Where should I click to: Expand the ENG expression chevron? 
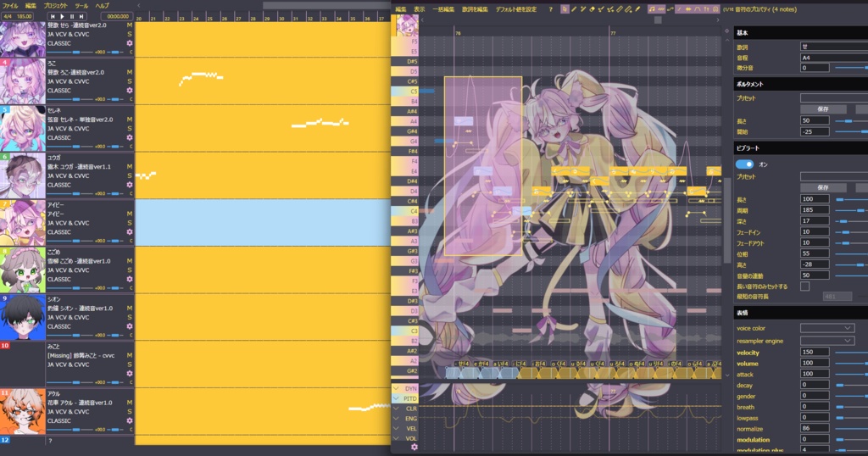coord(397,419)
